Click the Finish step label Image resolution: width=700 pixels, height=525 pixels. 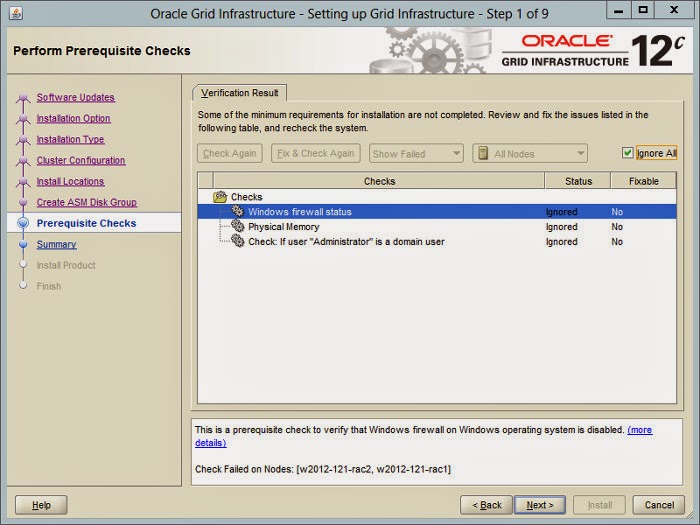tap(49, 286)
